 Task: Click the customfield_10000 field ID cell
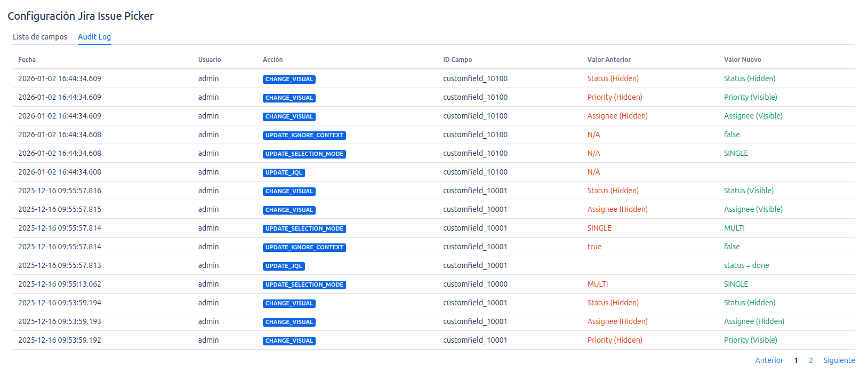point(475,284)
